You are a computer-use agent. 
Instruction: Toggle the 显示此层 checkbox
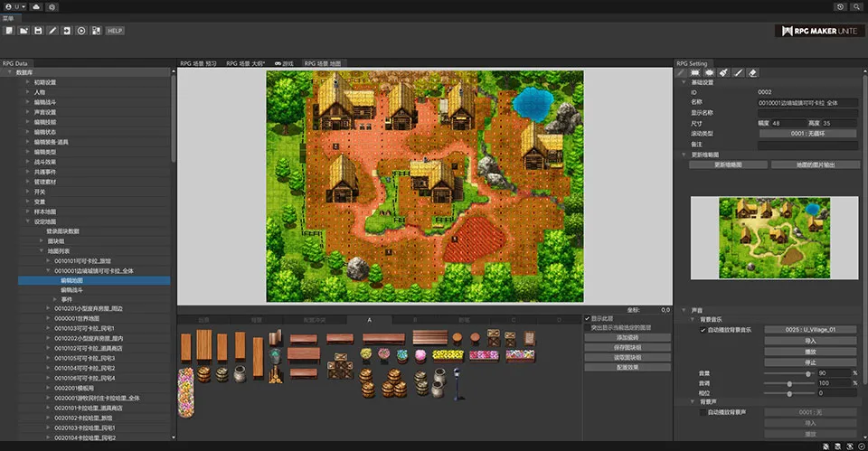pos(589,318)
